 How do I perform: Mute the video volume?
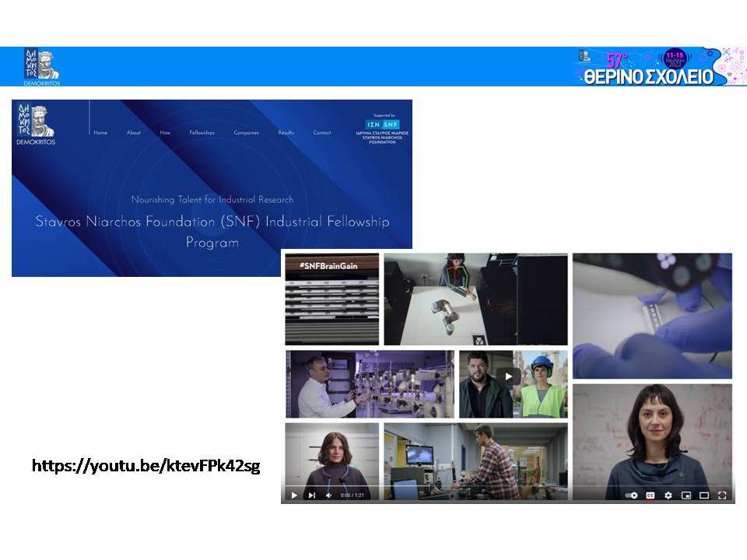click(328, 495)
